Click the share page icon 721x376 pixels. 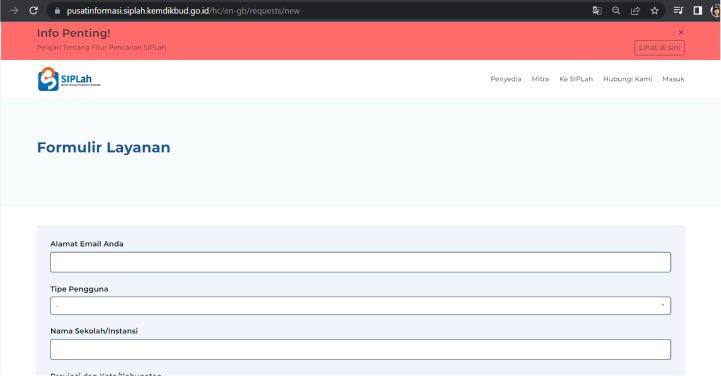pyautogui.click(x=635, y=11)
